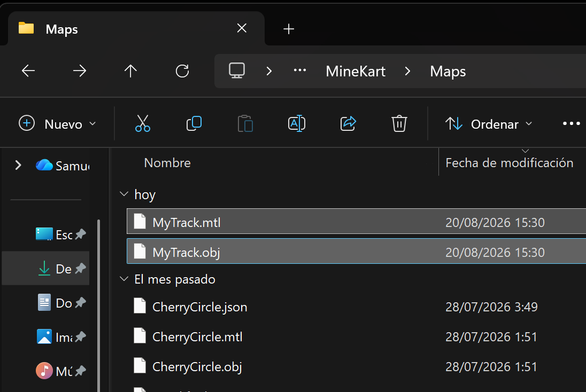Delete selected files with trash icon
The width and height of the screenshot is (586, 392).
click(x=399, y=123)
